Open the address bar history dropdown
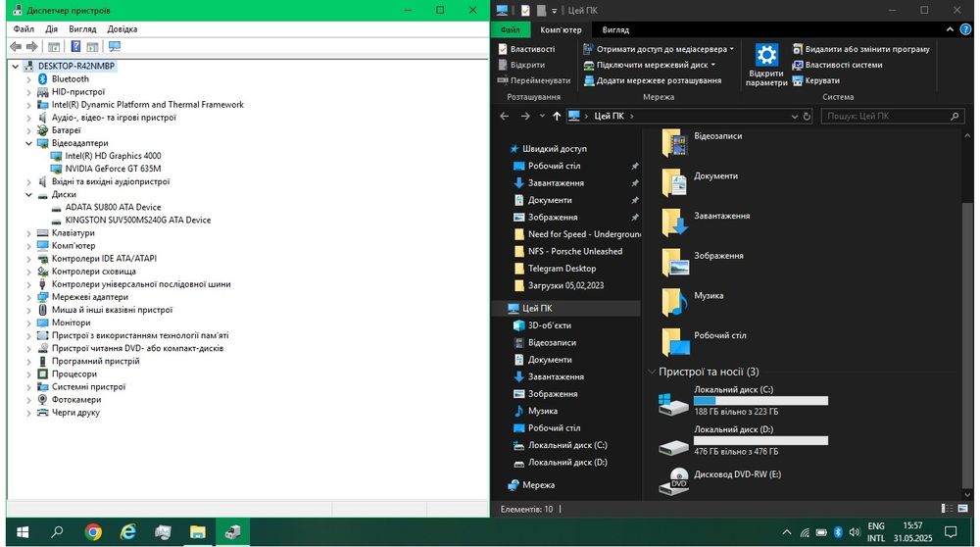The width and height of the screenshot is (980, 547). [795, 117]
